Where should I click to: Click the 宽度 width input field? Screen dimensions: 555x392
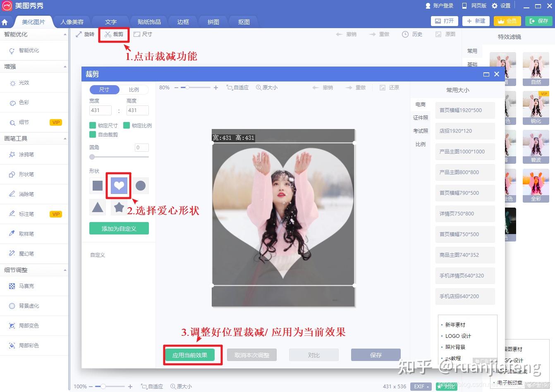[x=100, y=110]
